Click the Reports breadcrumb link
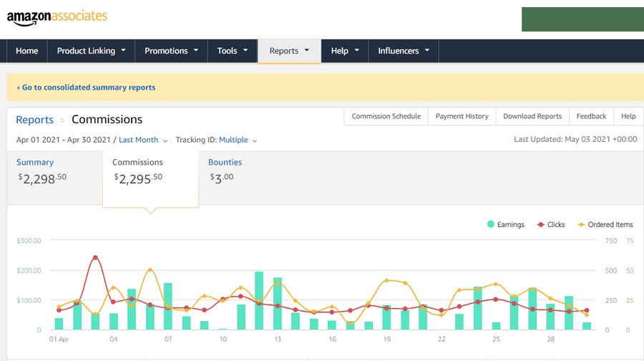 34,120
